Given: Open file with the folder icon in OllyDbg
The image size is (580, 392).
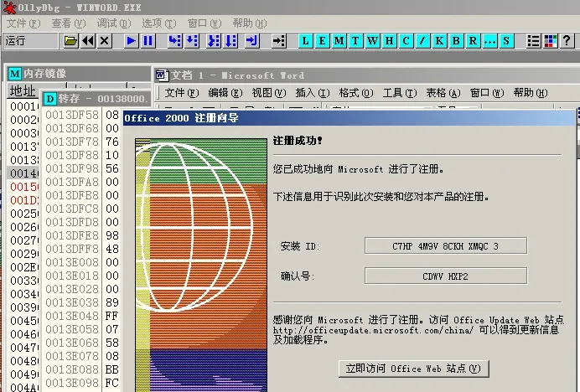Looking at the screenshot, I should tap(70, 41).
